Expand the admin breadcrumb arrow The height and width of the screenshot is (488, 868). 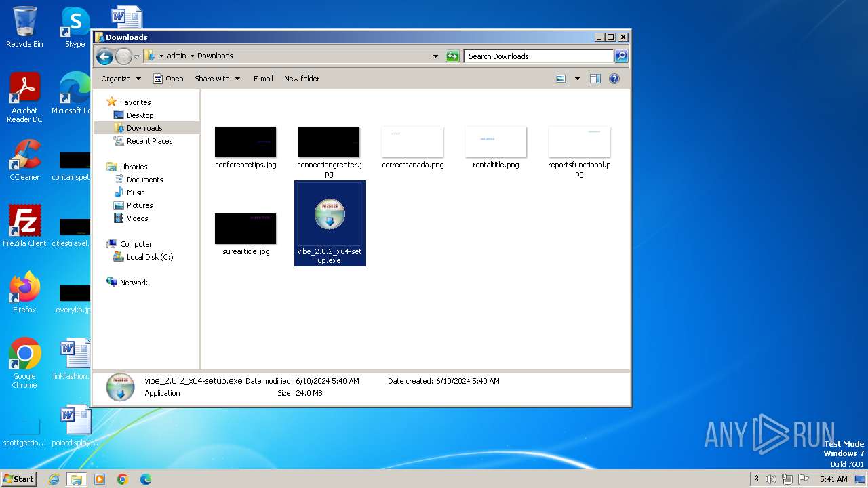point(192,56)
